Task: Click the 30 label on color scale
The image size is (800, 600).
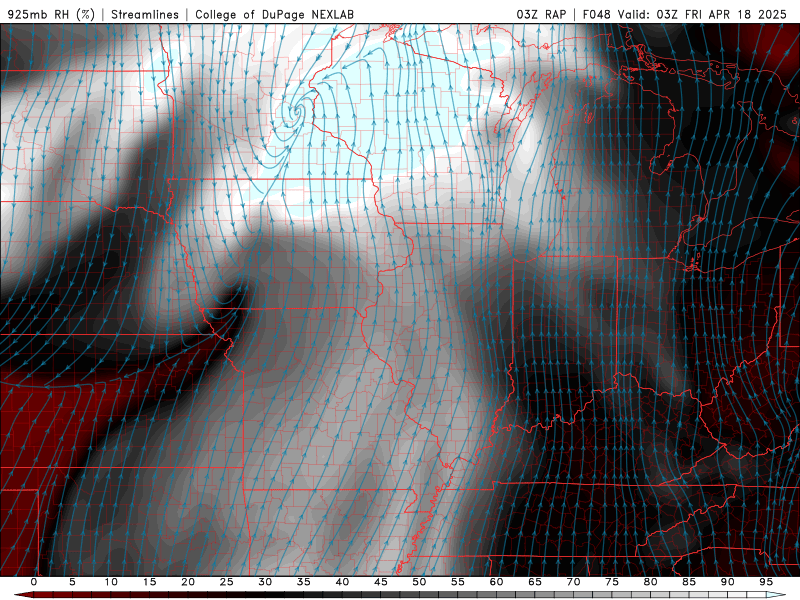Action: (x=265, y=582)
